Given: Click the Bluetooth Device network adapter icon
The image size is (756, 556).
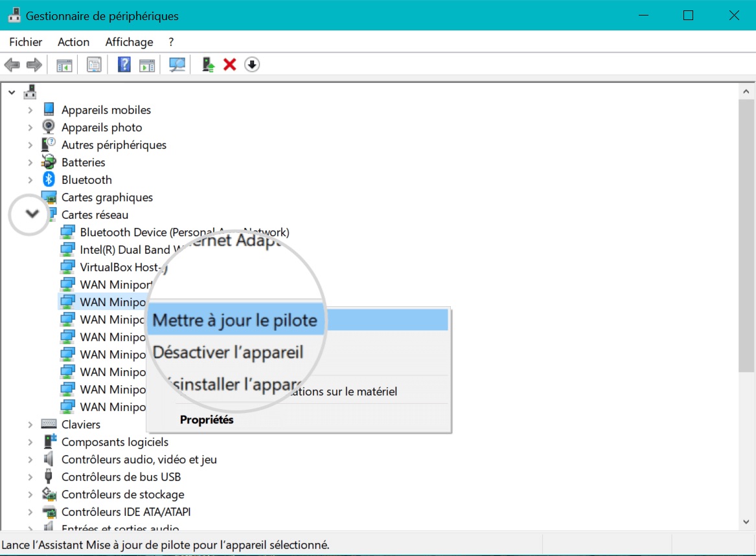Looking at the screenshot, I should (67, 232).
